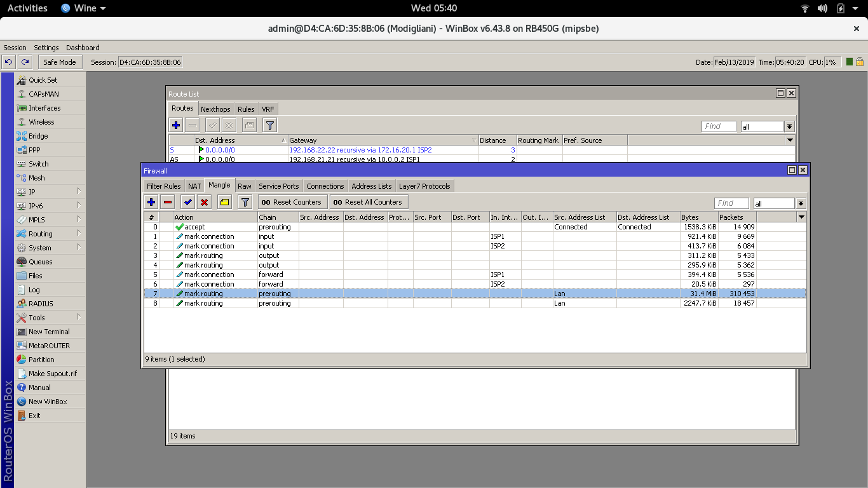Switch to Nexthops tab in Route List

pyautogui.click(x=215, y=109)
